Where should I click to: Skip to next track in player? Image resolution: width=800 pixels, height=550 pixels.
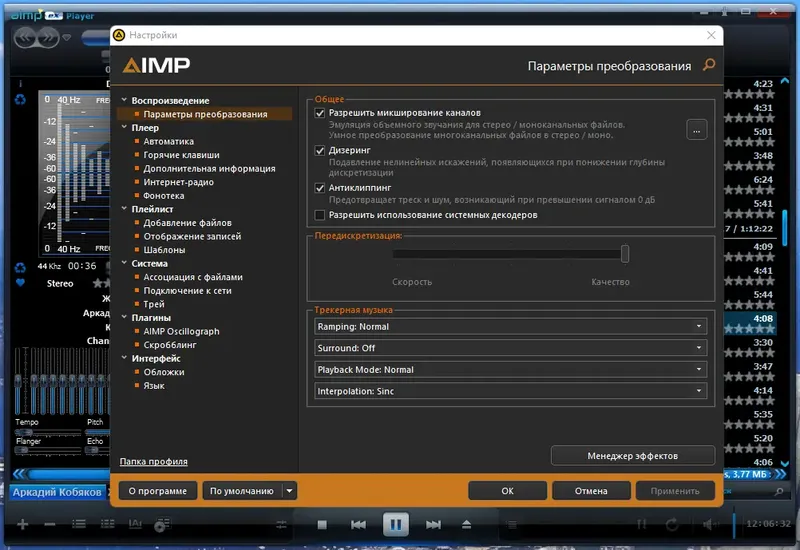coord(433,524)
